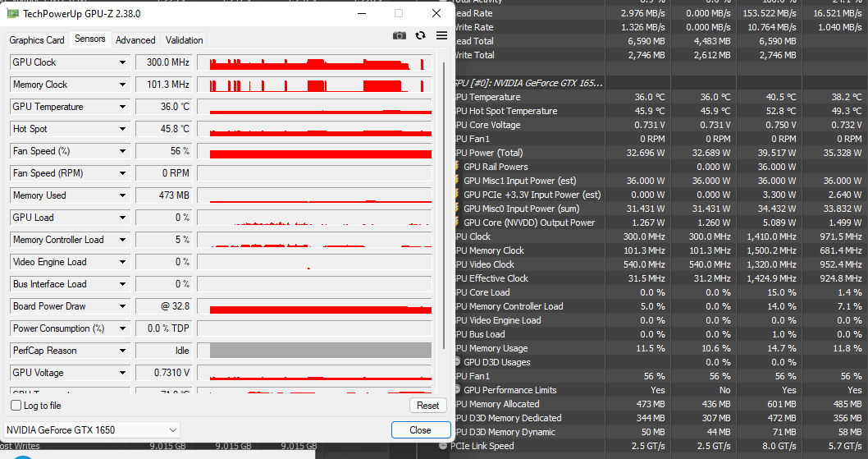Click the GPU-Z sensors vertical scrollbar
This screenshot has width=868, height=459.
(x=443, y=205)
